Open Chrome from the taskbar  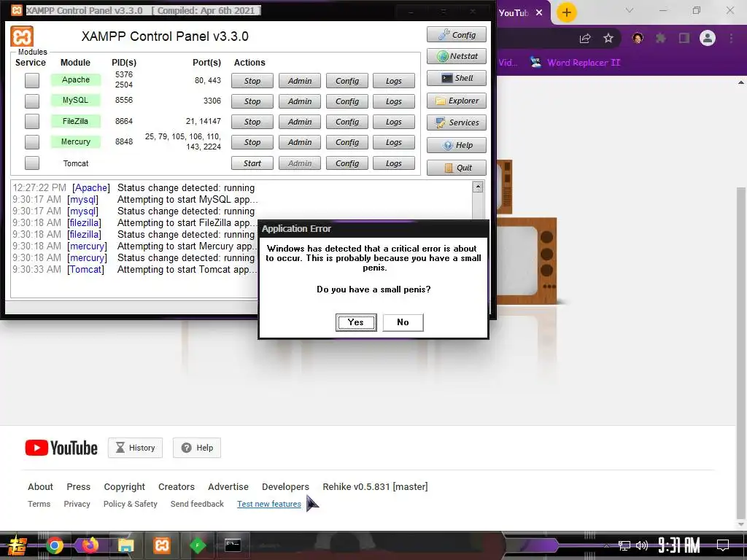[55, 545]
